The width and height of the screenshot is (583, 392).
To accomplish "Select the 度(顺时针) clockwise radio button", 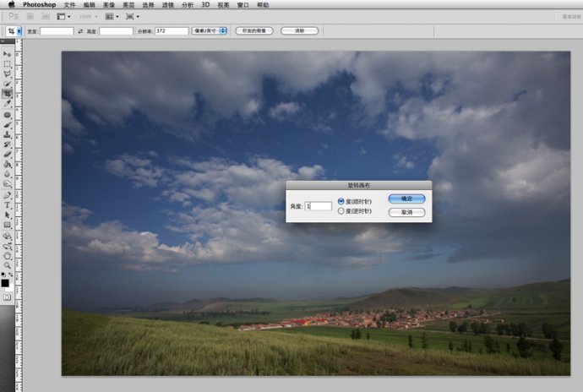I will (x=341, y=201).
